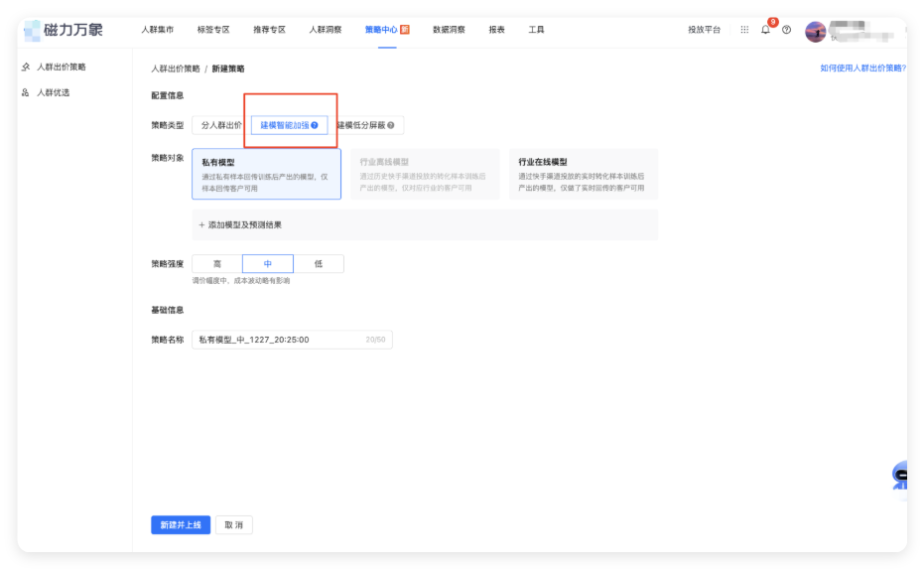The image size is (924, 569).
Task: Choose the 行业在线模型 card
Action: point(584,174)
